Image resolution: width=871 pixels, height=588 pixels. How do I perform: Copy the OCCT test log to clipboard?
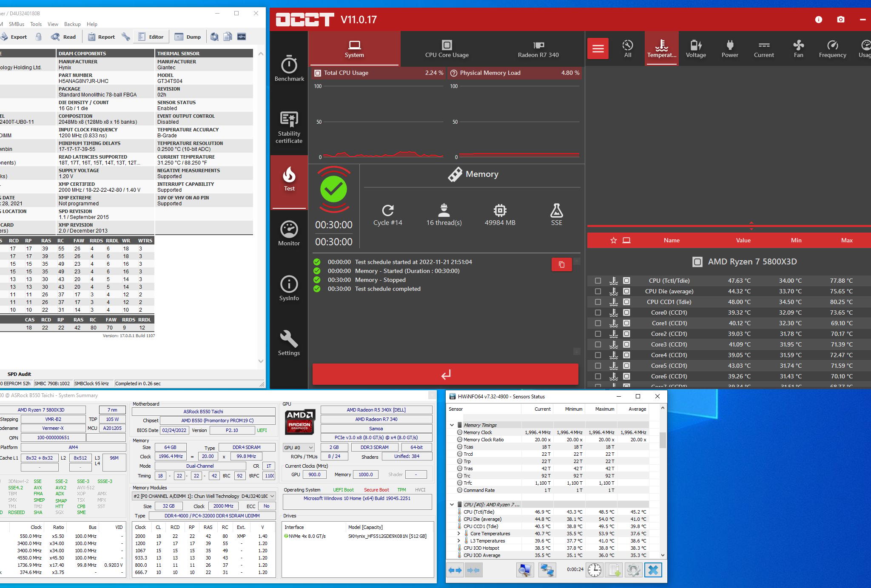coord(561,264)
